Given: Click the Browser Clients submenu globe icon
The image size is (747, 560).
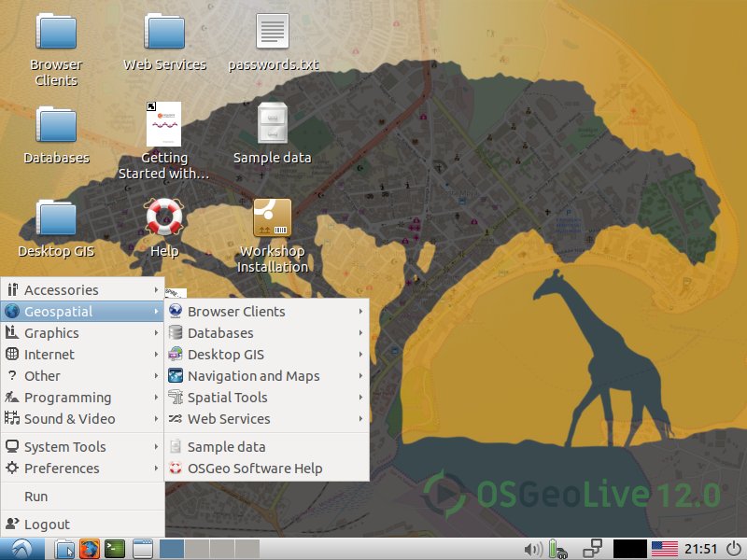Looking at the screenshot, I should point(176,312).
